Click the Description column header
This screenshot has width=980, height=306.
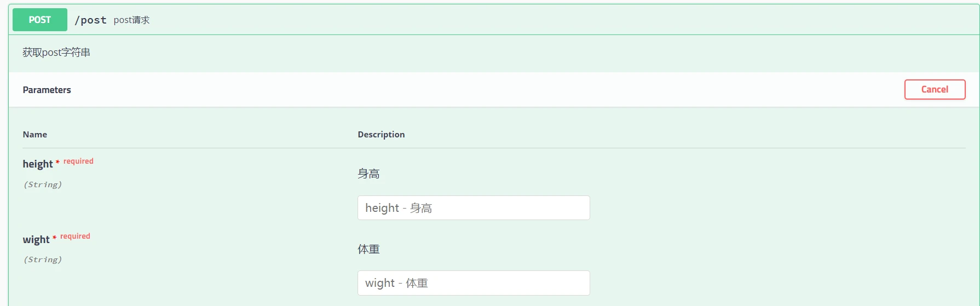pyautogui.click(x=381, y=135)
